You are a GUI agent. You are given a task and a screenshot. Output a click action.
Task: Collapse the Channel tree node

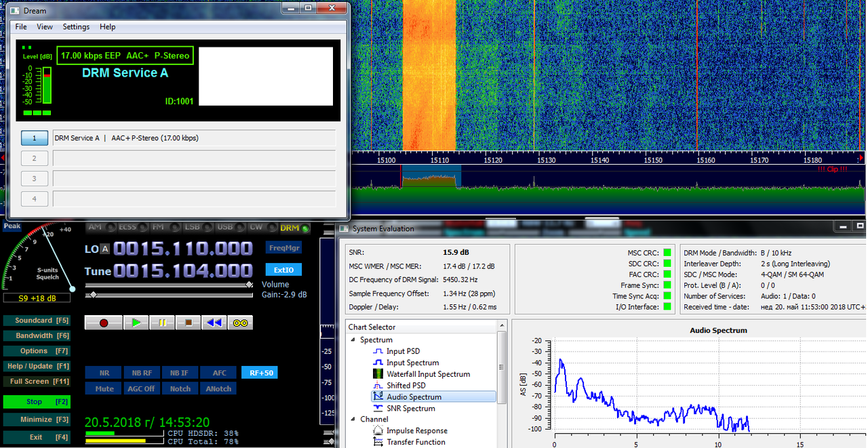353,419
